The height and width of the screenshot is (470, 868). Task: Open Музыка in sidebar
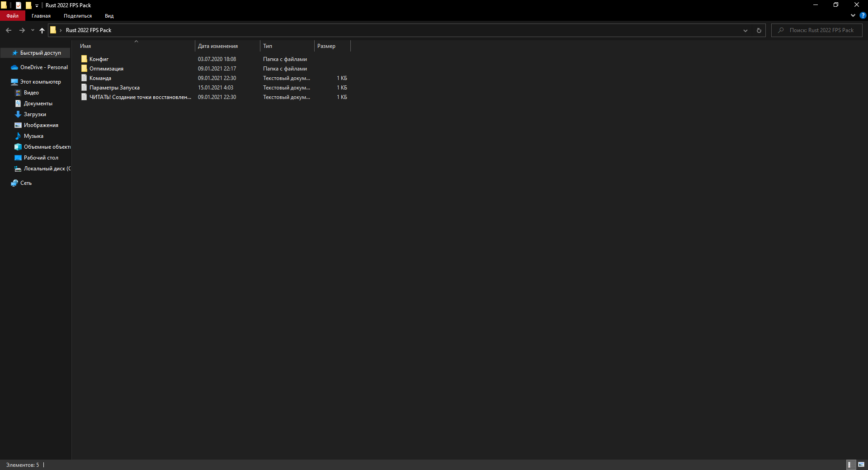click(30, 136)
